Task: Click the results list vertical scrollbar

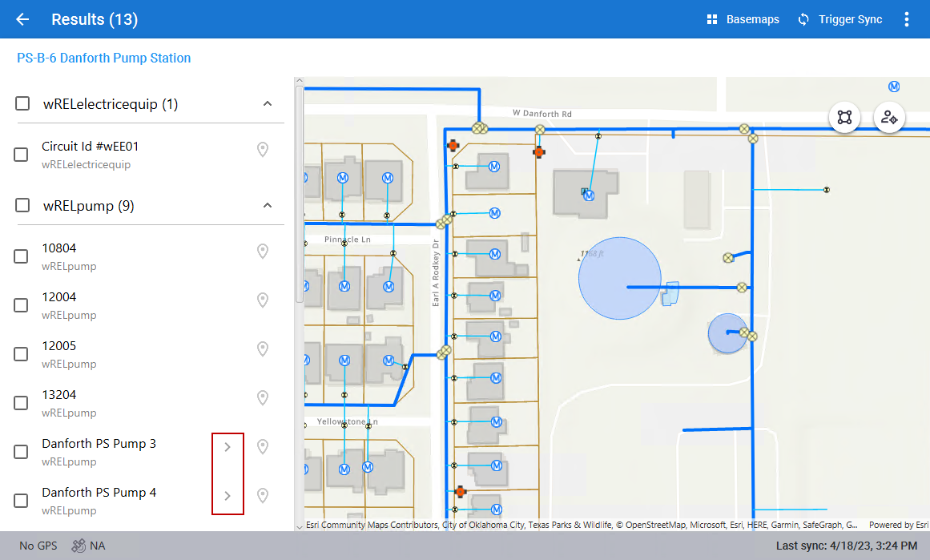Action: (x=300, y=192)
